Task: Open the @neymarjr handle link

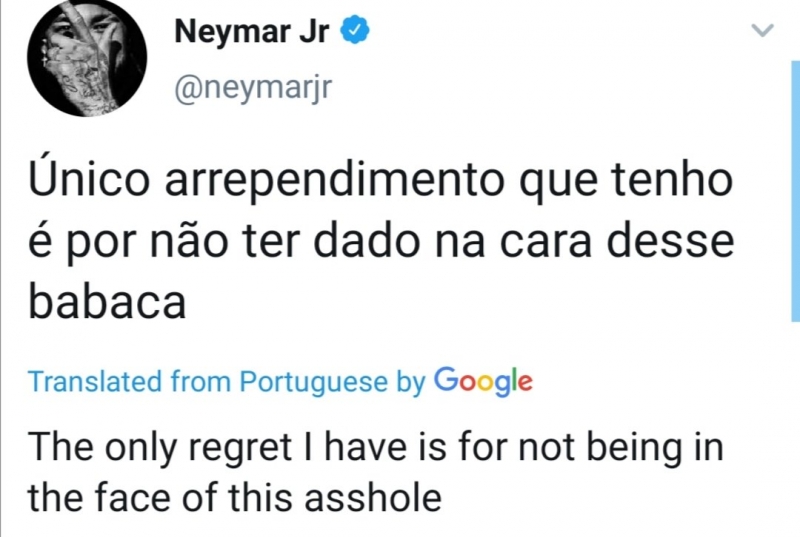Action: [x=252, y=88]
